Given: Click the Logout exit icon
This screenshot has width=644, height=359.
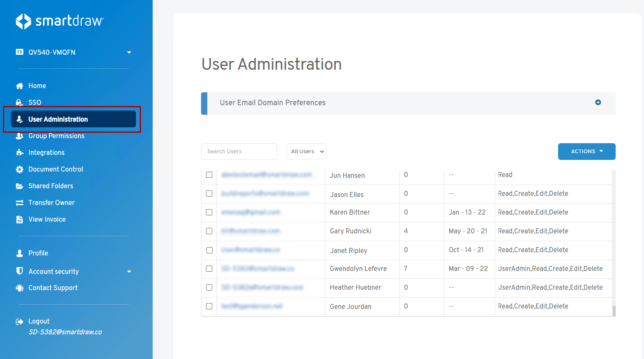Looking at the screenshot, I should tap(20, 321).
